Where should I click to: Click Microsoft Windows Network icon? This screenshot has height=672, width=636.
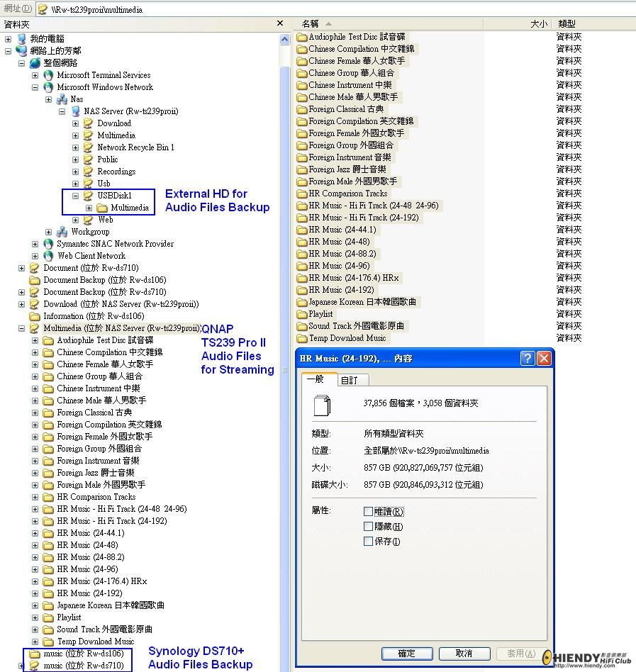[48, 87]
